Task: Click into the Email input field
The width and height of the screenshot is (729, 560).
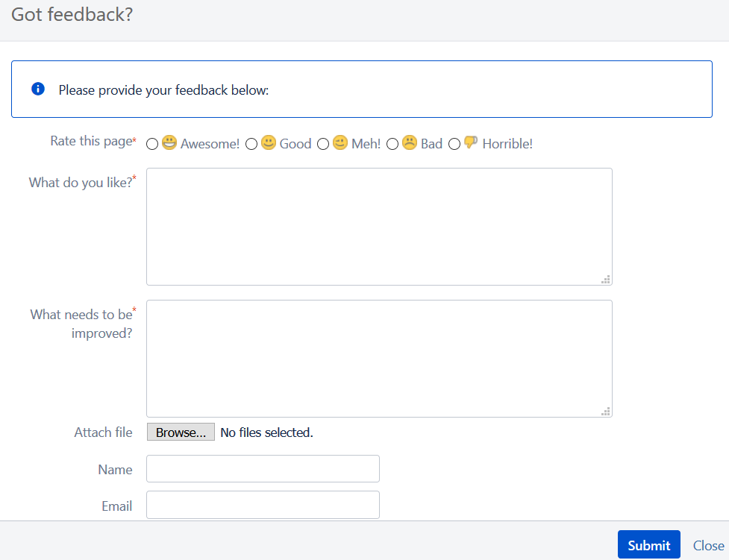Action: pos(263,505)
